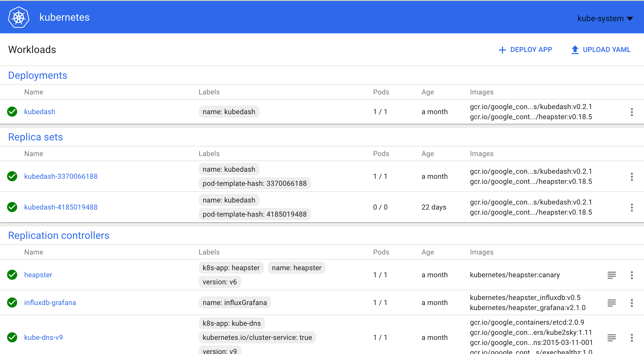Click label chip 'k8s-app: kube-dns'

pos(232,323)
